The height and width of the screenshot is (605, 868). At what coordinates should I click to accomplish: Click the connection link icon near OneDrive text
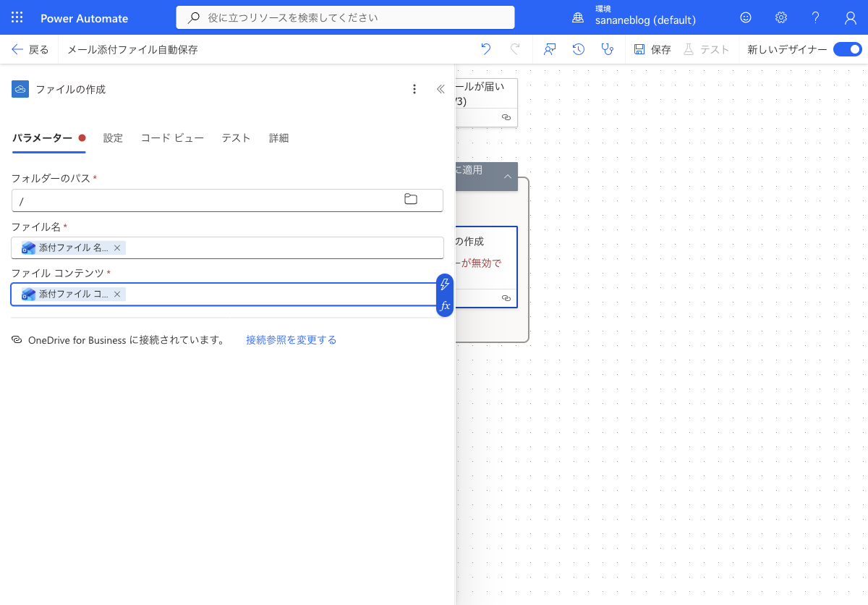point(17,339)
